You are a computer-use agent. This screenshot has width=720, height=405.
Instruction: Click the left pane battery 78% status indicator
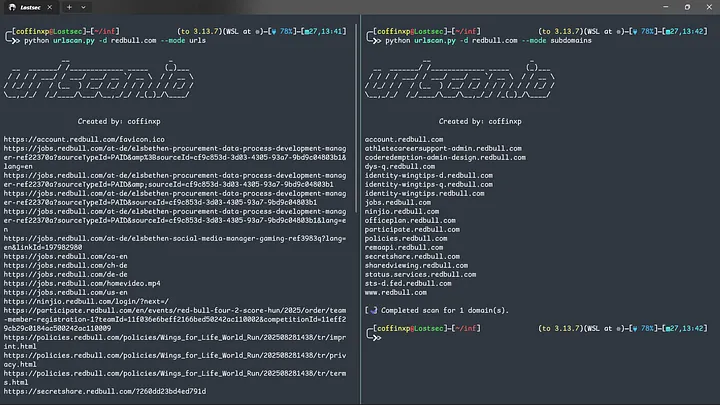(282, 31)
